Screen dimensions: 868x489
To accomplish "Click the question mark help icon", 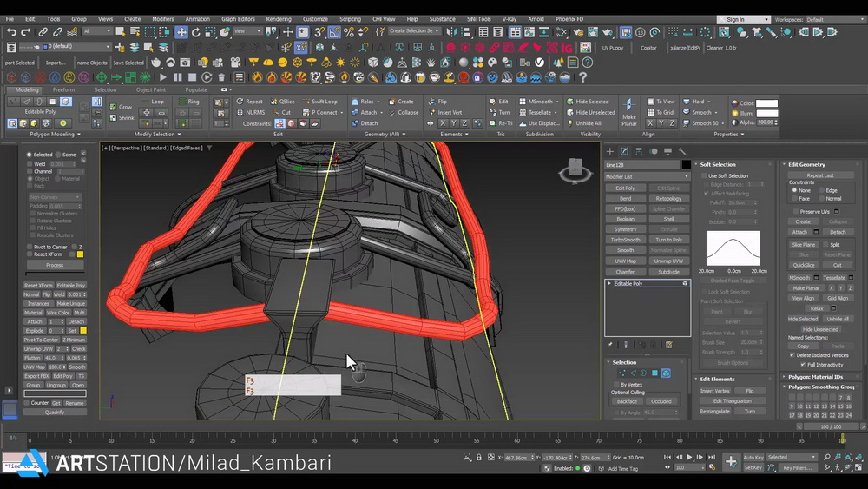I will pos(582,77).
